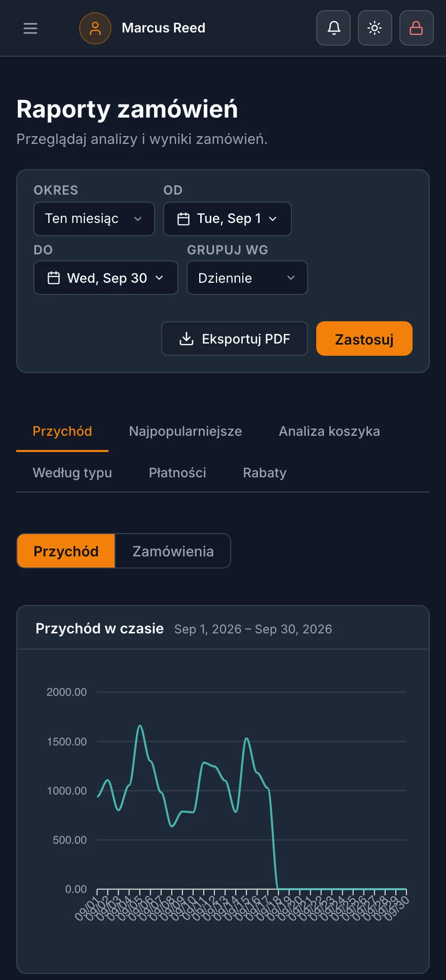The width and height of the screenshot is (446, 980).
Task: Expand the Ten miesiąc period dropdown
Action: point(94,219)
